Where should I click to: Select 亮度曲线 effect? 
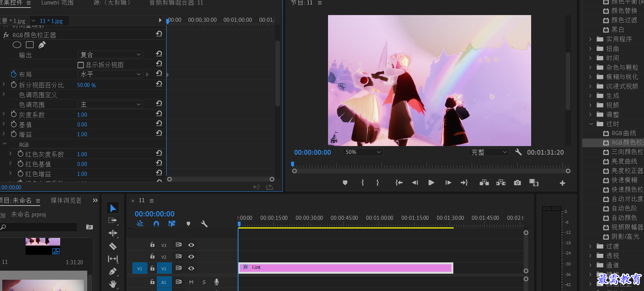tap(624, 161)
